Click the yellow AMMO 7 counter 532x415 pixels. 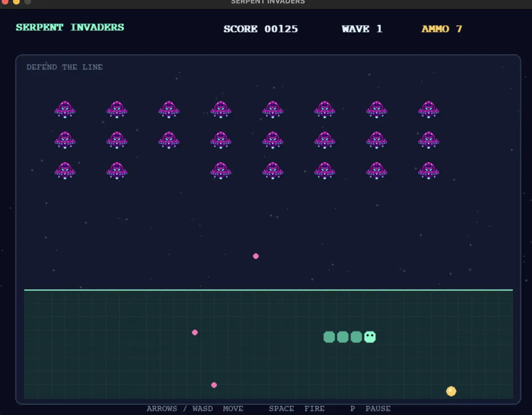coord(442,29)
